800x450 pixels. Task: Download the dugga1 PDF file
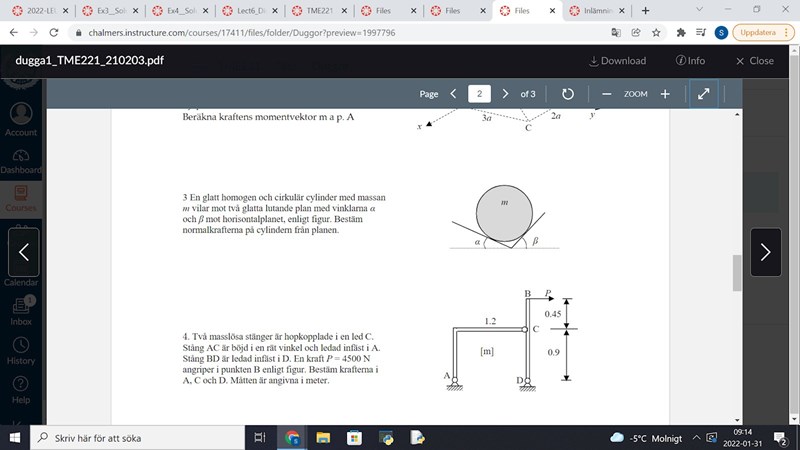[x=617, y=60]
